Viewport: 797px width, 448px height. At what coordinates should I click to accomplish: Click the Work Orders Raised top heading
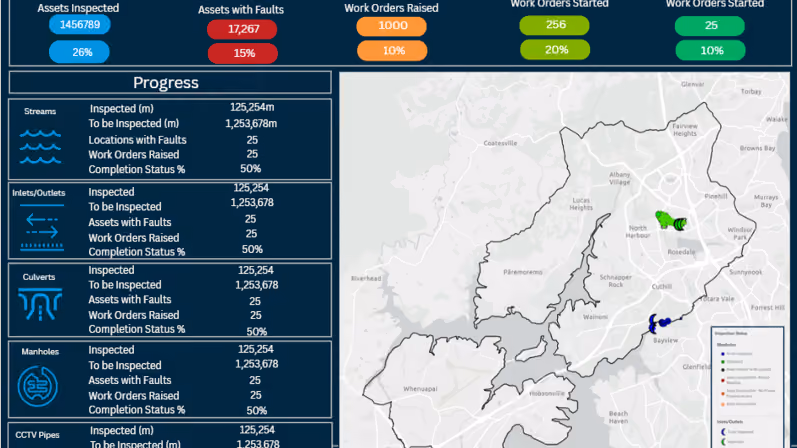pyautogui.click(x=391, y=8)
